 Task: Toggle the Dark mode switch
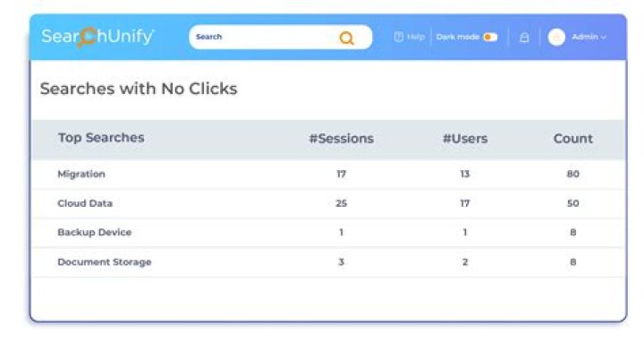(x=490, y=37)
